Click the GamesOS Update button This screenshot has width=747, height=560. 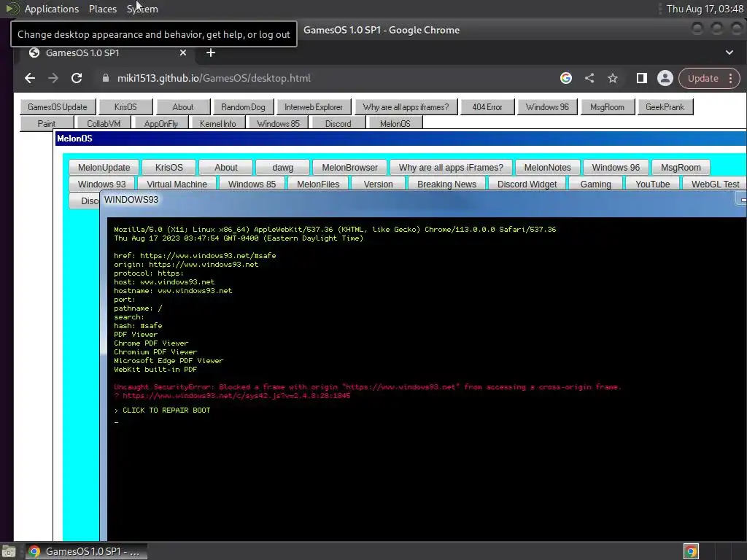(x=58, y=107)
